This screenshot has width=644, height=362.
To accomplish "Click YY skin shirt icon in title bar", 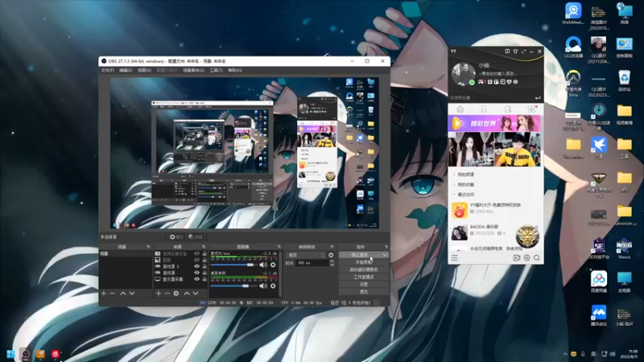I will coord(515,51).
